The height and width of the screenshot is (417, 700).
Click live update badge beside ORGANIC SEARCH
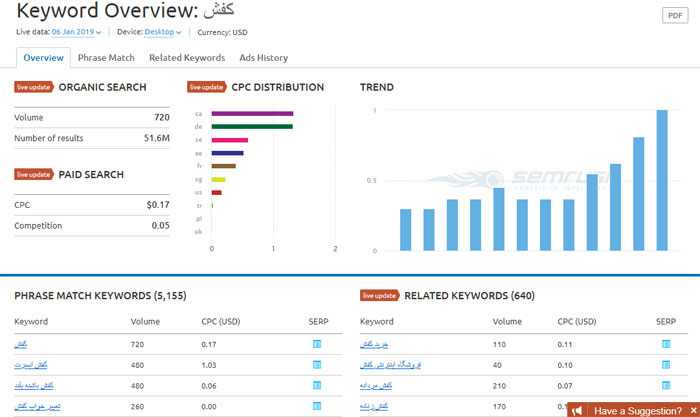(34, 87)
